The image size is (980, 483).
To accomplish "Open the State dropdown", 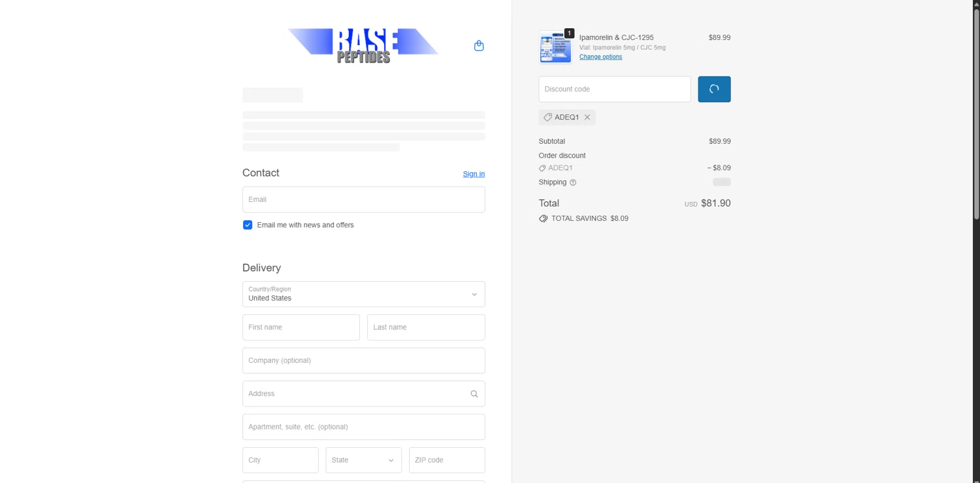I will point(363,460).
